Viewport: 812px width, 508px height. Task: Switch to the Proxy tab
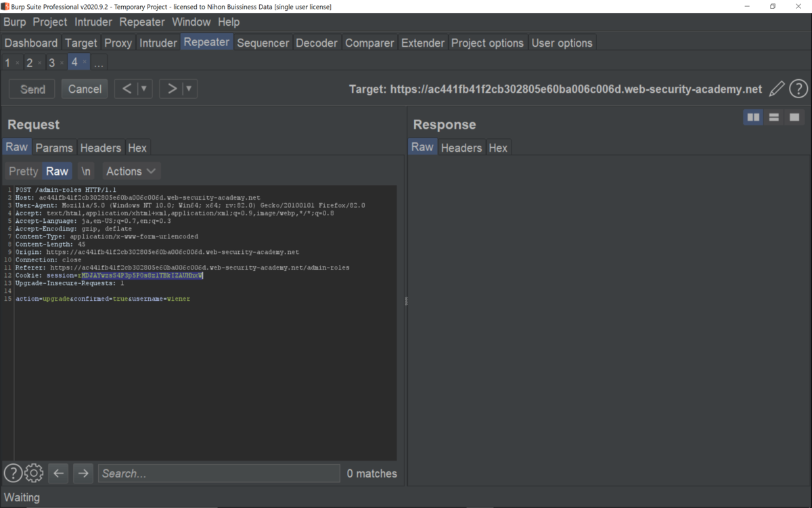point(118,43)
